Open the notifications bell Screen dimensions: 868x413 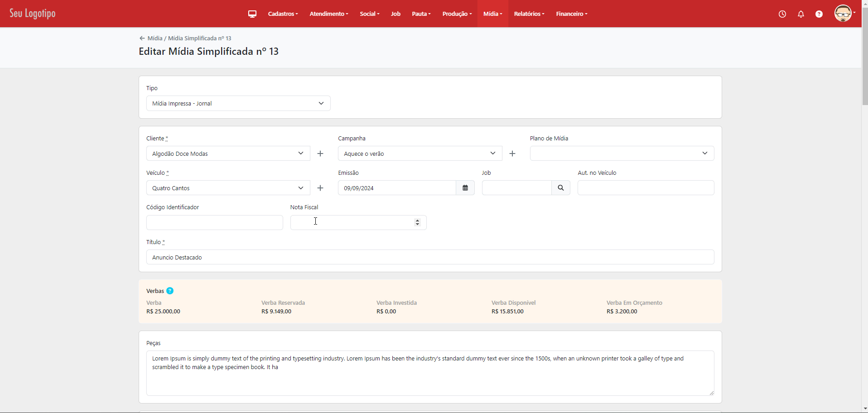pos(801,14)
